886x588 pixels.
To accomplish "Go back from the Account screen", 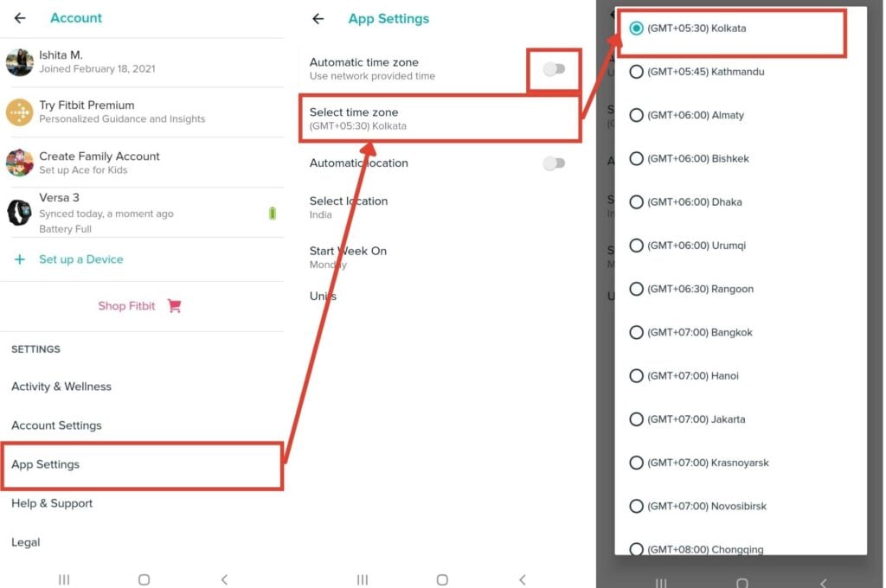I will pyautogui.click(x=20, y=18).
